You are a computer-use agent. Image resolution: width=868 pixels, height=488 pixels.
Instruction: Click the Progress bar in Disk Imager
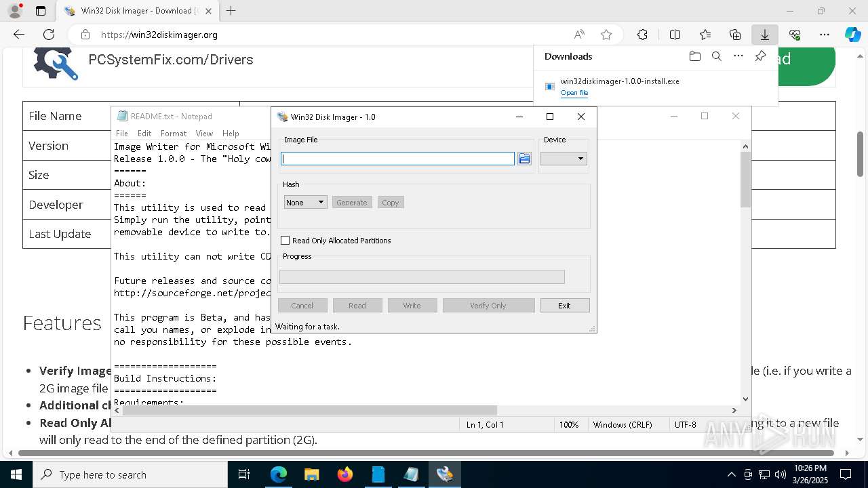[x=422, y=277]
